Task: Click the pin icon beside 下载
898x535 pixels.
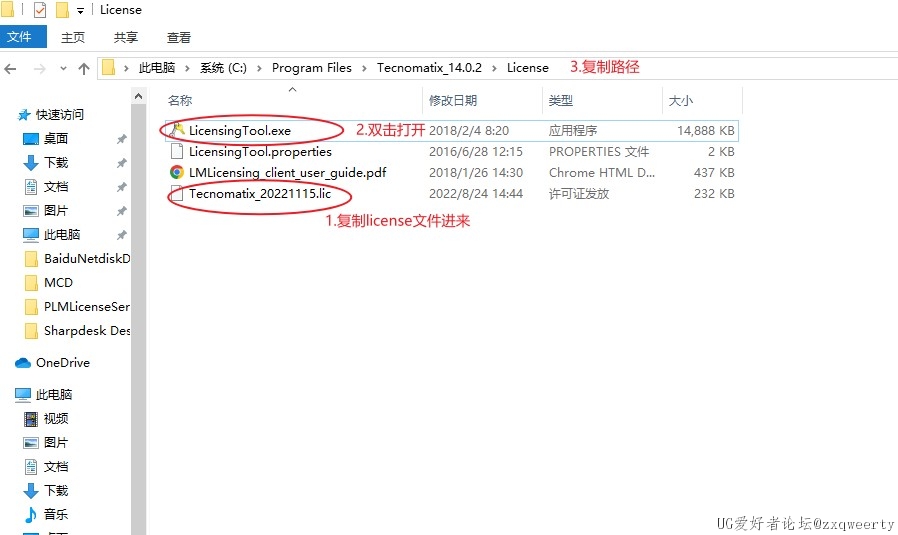Action: [121, 163]
